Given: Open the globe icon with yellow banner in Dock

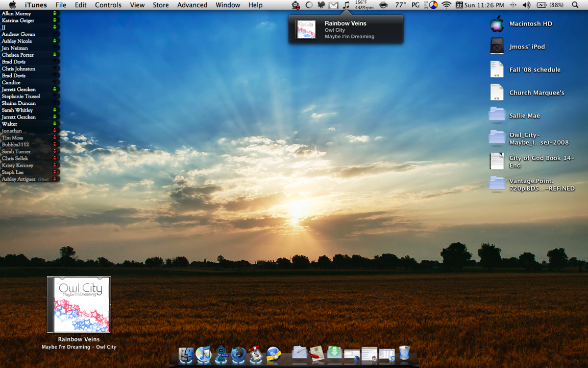Looking at the screenshot, I should (274, 355).
